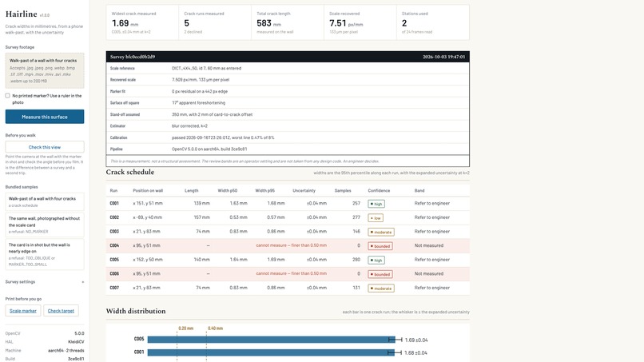Click the Check this view button
The image size is (644, 362).
coord(45,147)
